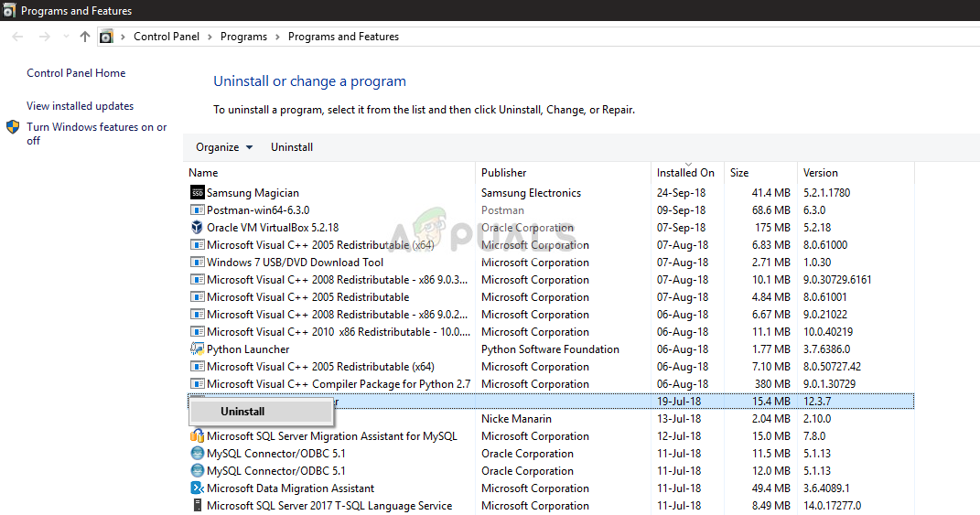This screenshot has height=515, width=980.
Task: Click the Visual C++ 2010 x86 Redistributable icon
Action: pyautogui.click(x=197, y=332)
